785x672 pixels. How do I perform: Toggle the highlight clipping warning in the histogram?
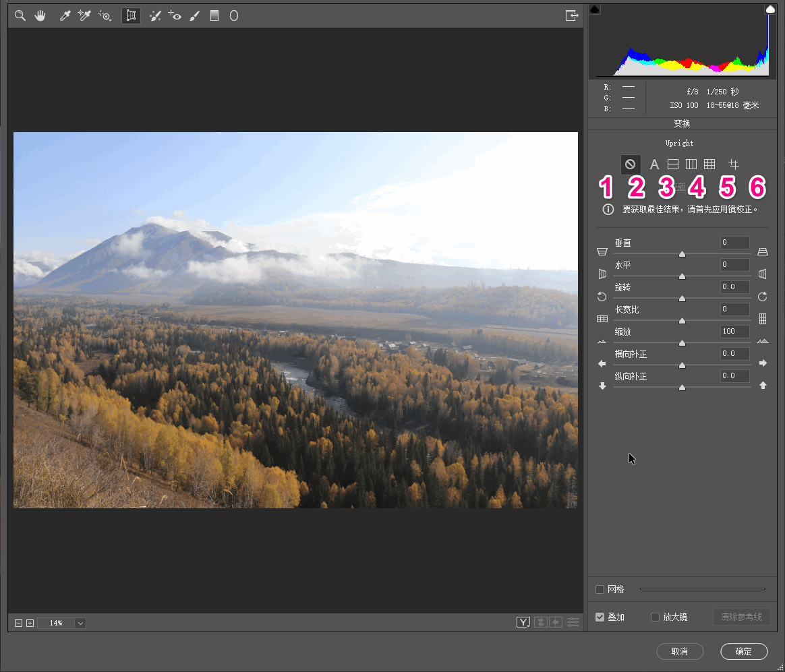coord(770,9)
